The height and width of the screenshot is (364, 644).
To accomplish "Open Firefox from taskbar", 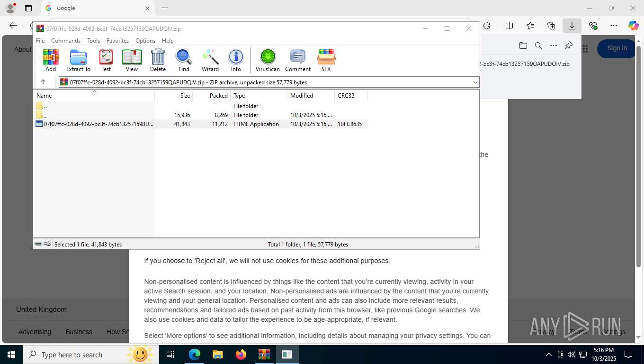I will [x=241, y=355].
